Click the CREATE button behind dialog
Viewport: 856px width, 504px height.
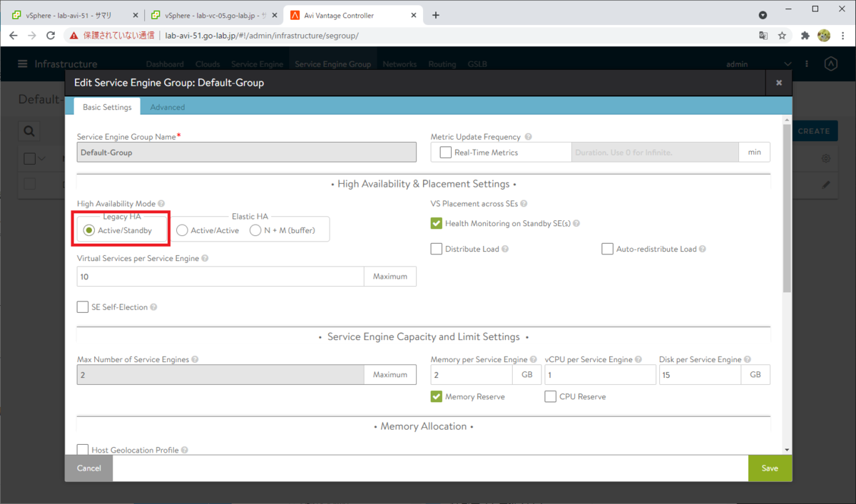(813, 131)
